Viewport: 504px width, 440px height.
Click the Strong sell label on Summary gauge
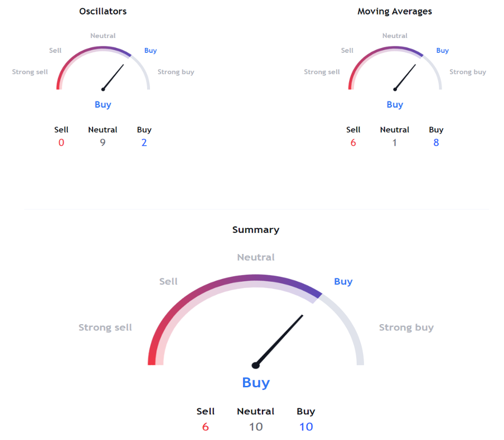tap(105, 327)
